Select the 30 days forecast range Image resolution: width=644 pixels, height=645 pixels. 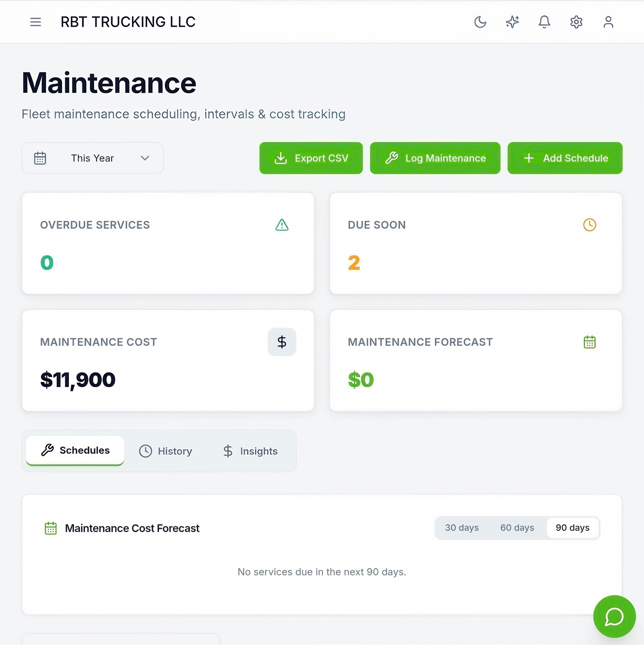coord(462,527)
